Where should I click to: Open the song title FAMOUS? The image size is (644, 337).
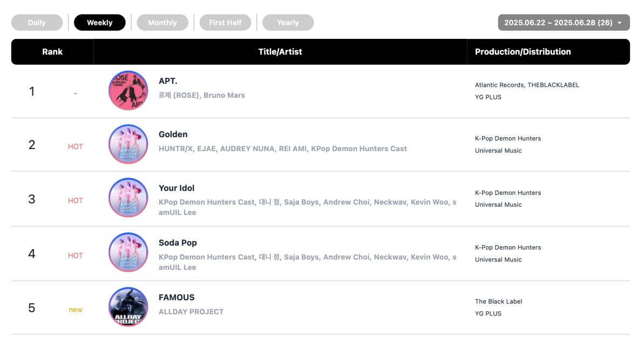click(x=177, y=298)
